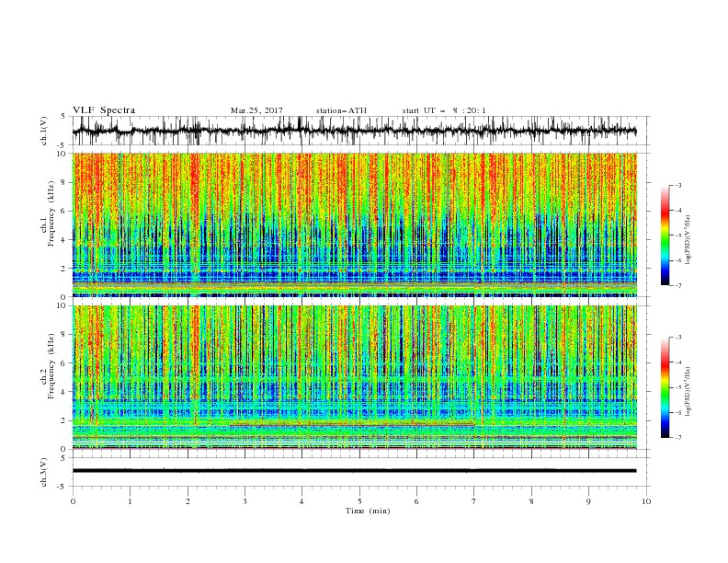Click the ch.1 "Frequency (kHz)" axis label
The width and height of the screenshot is (728, 563).
pyautogui.click(x=51, y=214)
